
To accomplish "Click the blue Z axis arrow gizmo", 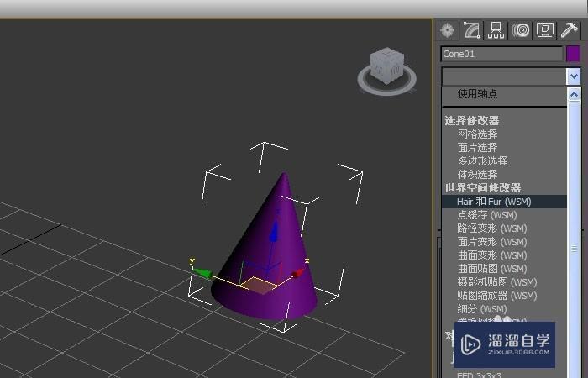I will (x=275, y=231).
